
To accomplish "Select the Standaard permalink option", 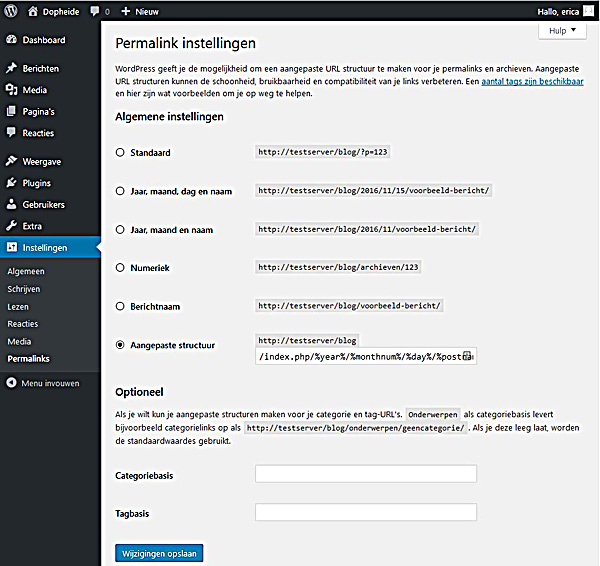I will point(120,152).
